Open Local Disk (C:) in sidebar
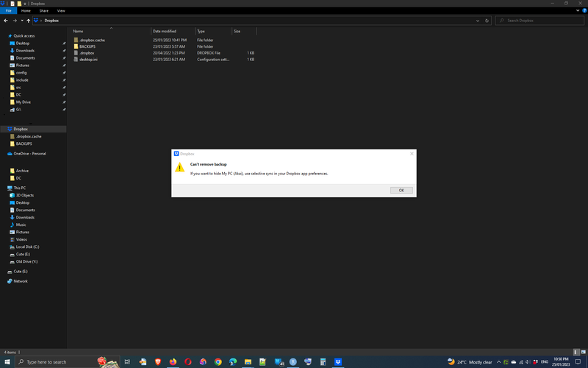588x368 pixels. (27, 247)
